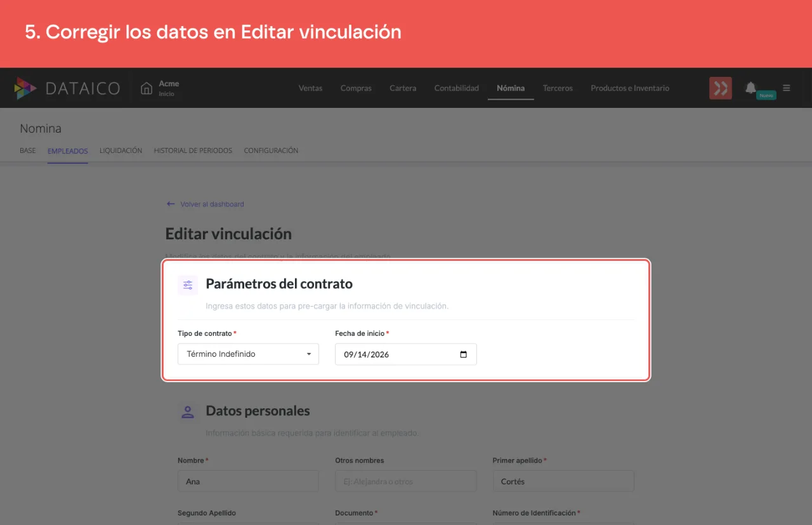Image resolution: width=812 pixels, height=525 pixels.
Task: Open the HISTORIAL DE PERIODOS tab
Action: point(193,150)
